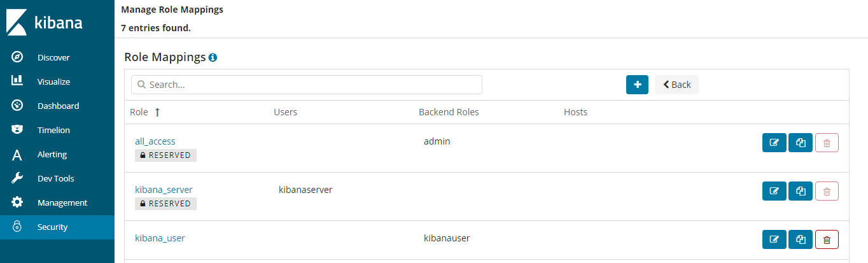The height and width of the screenshot is (263, 868).
Task: Edit the kibana_user role mapping
Action: click(x=774, y=239)
